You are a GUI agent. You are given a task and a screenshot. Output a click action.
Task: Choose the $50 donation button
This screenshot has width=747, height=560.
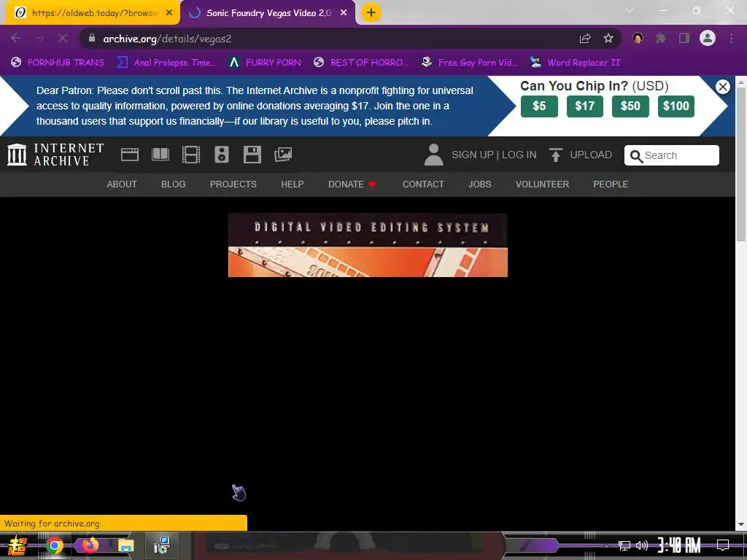tap(630, 106)
